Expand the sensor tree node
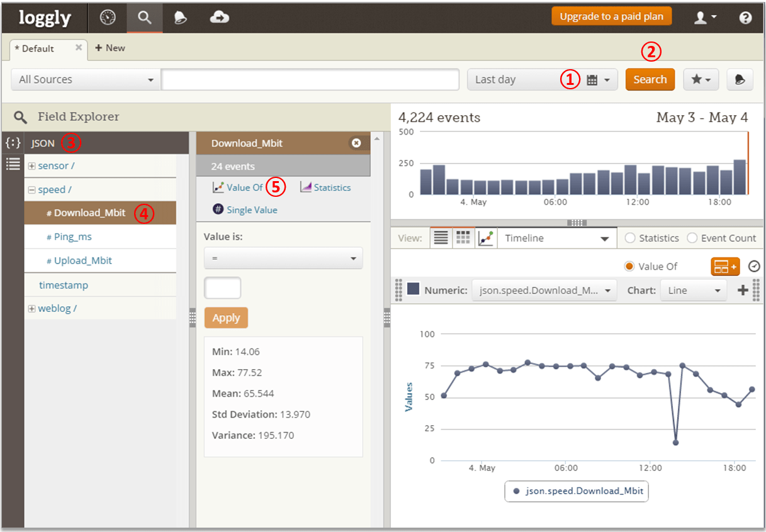Viewport: 766px width, 532px height. [31, 166]
